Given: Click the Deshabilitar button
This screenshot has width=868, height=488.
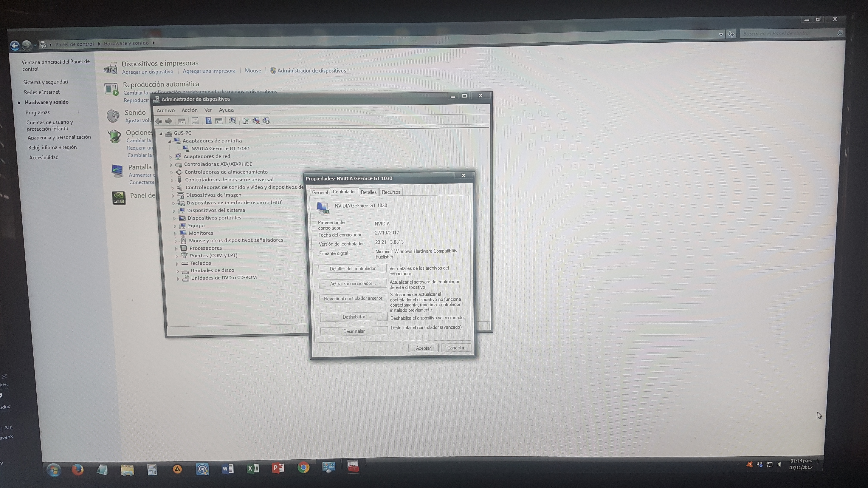Looking at the screenshot, I should point(354,317).
